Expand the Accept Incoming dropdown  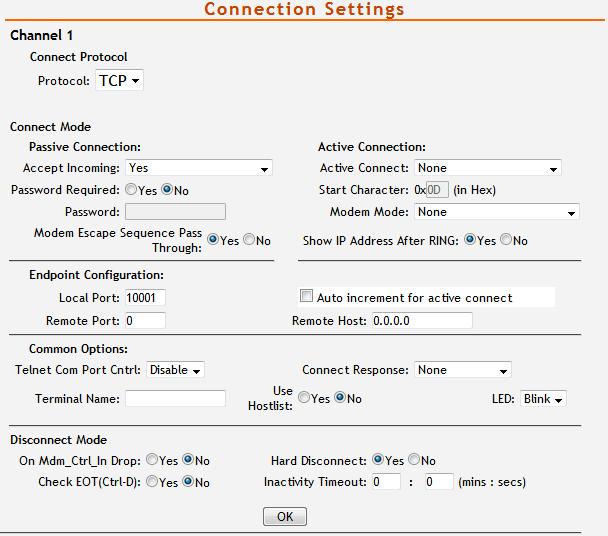pos(199,168)
